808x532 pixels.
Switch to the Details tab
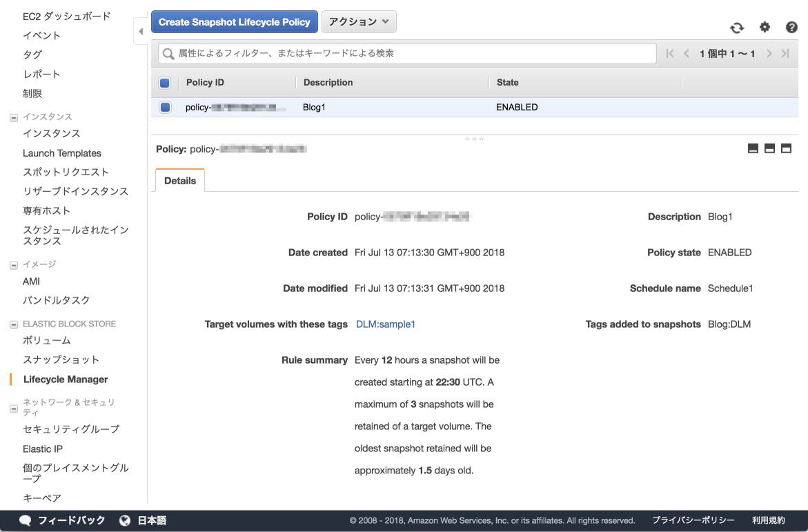pos(179,180)
